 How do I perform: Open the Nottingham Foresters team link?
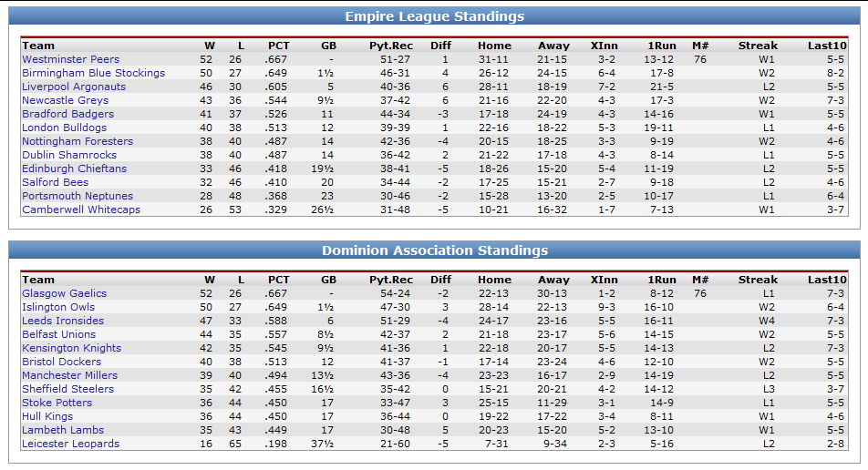pyautogui.click(x=77, y=141)
